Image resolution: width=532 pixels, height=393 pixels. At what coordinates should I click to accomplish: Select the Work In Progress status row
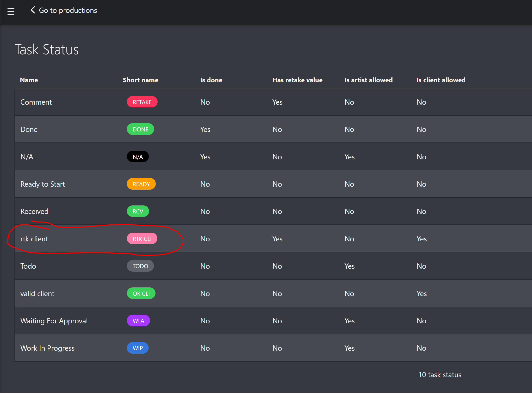[x=48, y=348]
